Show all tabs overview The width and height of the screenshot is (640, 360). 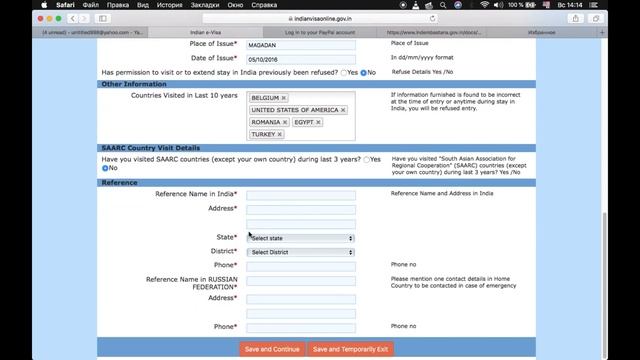tap(596, 19)
